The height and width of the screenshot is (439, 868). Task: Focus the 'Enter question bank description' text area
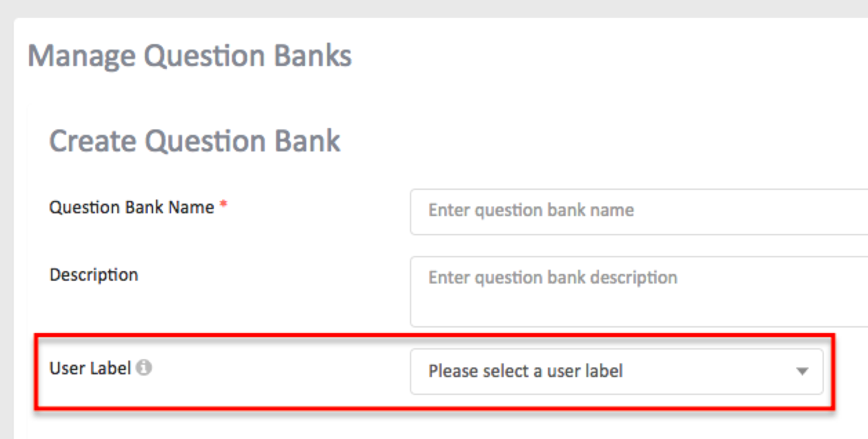click(x=639, y=291)
